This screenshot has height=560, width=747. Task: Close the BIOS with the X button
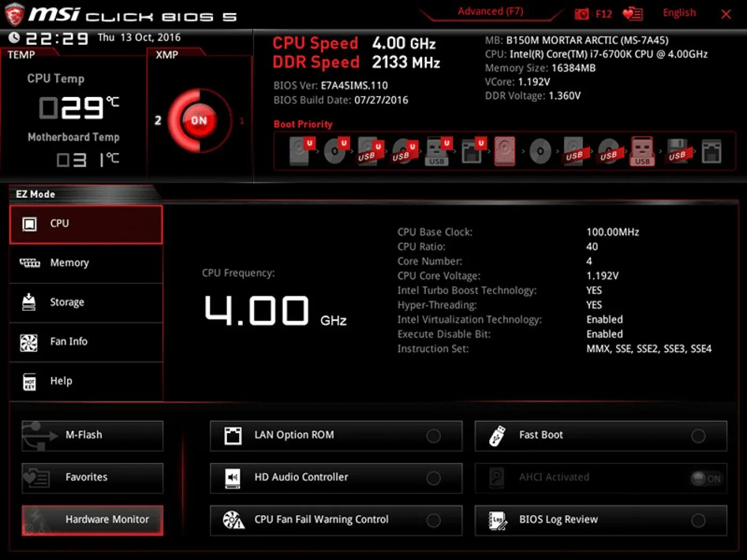726,14
